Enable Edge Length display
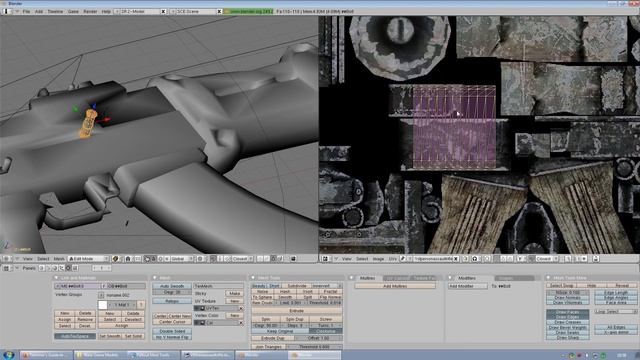The height and width of the screenshot is (360, 640). tap(616, 293)
